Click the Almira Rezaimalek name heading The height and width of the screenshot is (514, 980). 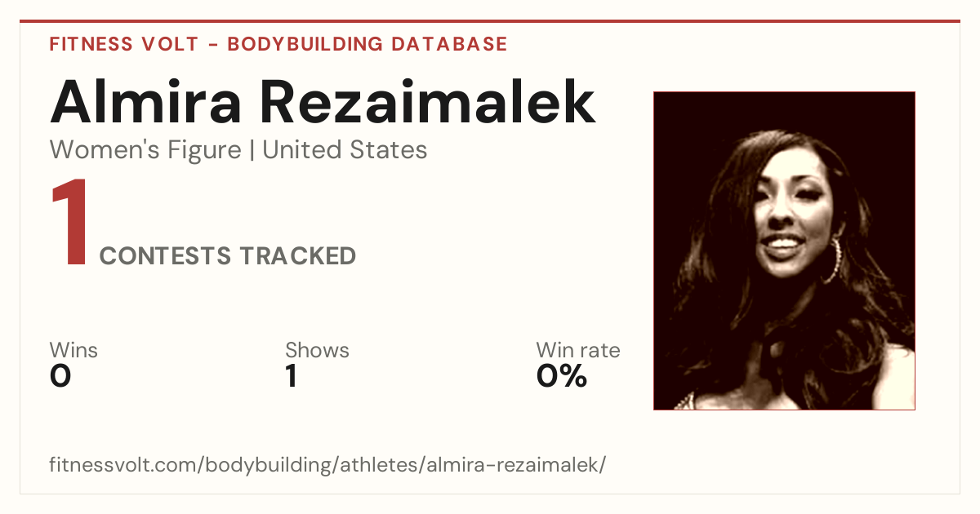pos(323,103)
